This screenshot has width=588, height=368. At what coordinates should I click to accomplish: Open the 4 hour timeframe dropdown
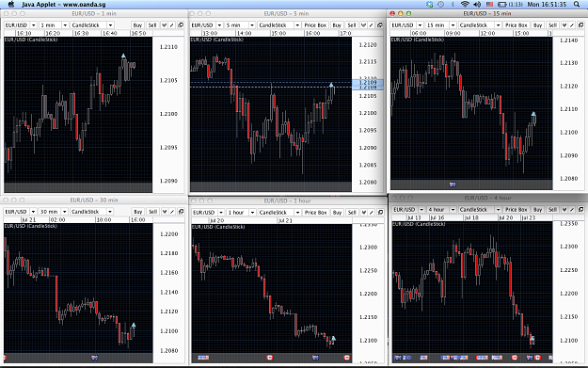point(441,209)
